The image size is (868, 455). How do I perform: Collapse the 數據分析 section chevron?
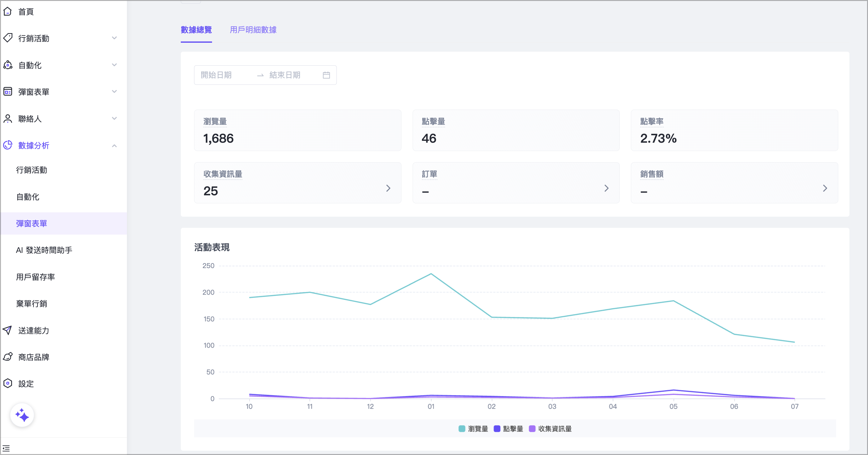click(114, 145)
